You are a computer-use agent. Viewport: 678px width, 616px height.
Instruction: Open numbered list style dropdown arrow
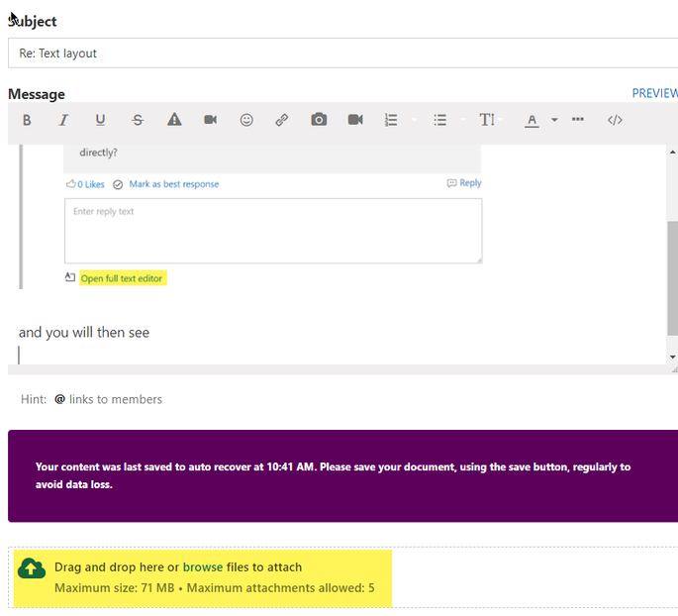[x=414, y=120]
